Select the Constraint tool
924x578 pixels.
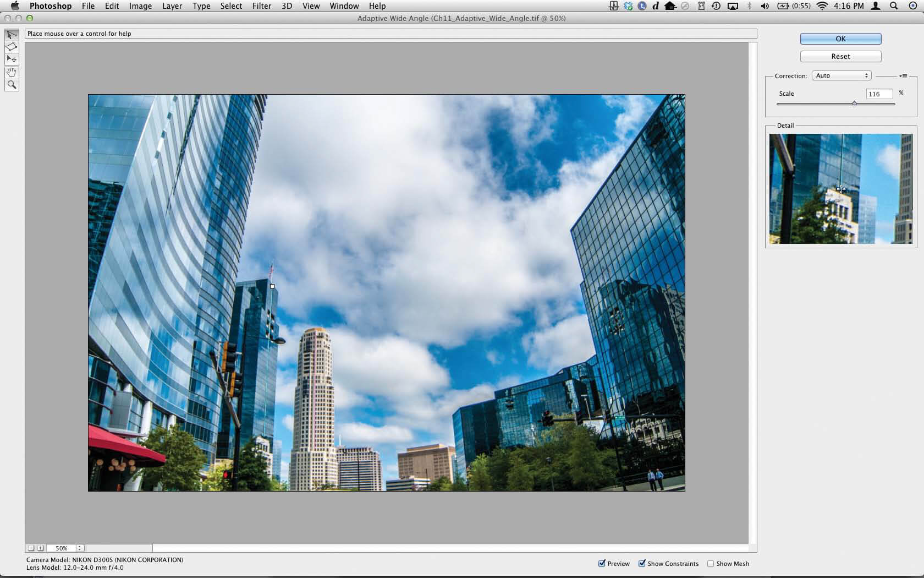click(12, 35)
